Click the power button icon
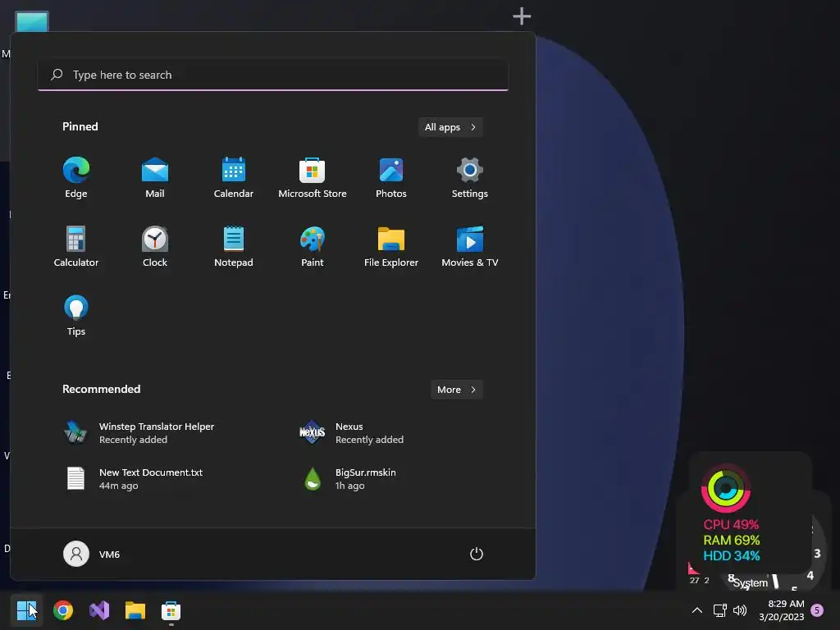This screenshot has width=840, height=630. click(x=477, y=554)
